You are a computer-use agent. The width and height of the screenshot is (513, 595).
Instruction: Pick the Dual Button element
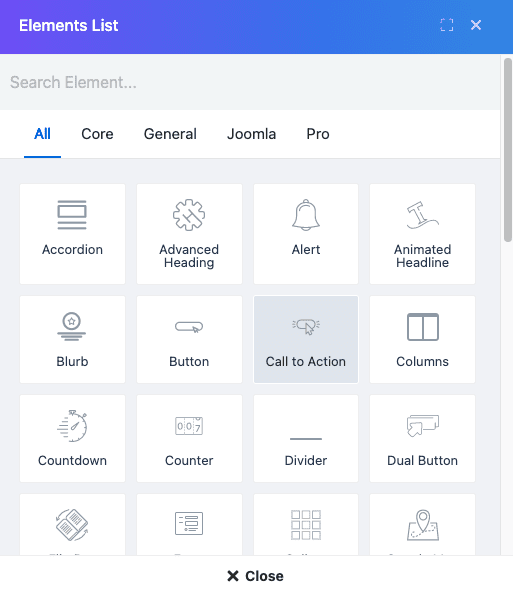point(422,439)
